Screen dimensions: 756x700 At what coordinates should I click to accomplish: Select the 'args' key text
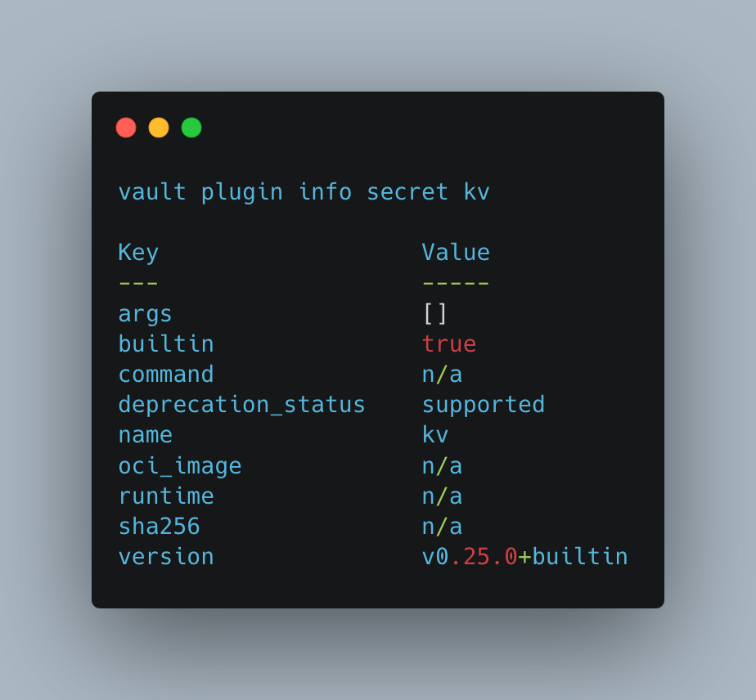pos(145,313)
